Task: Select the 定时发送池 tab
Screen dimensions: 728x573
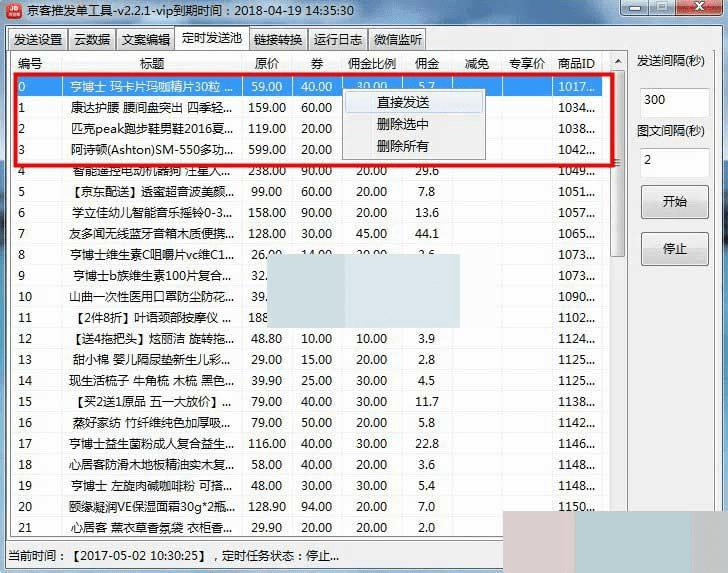Action: [x=212, y=38]
